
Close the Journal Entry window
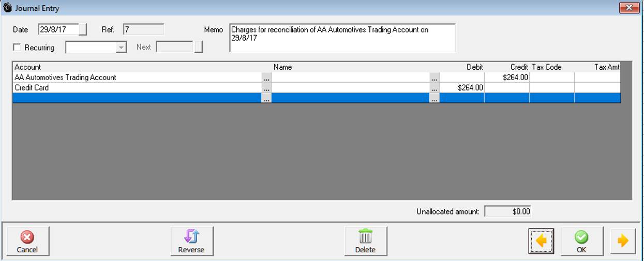[629, 8]
